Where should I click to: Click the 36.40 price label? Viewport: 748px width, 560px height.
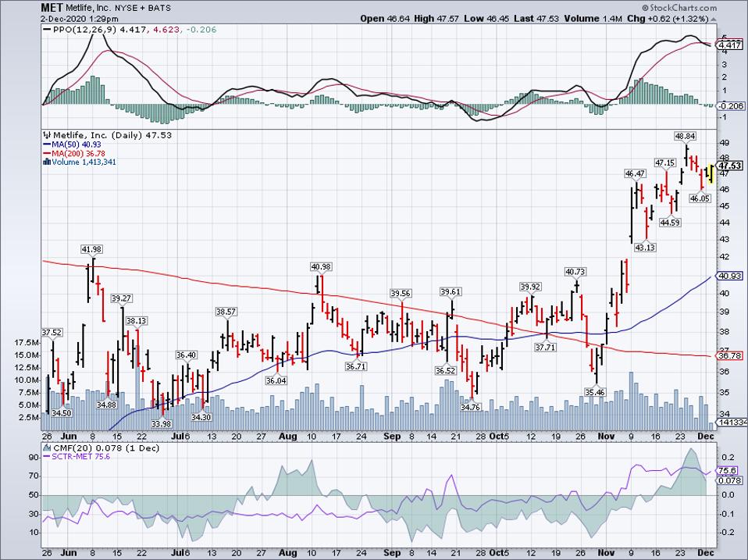coord(186,355)
